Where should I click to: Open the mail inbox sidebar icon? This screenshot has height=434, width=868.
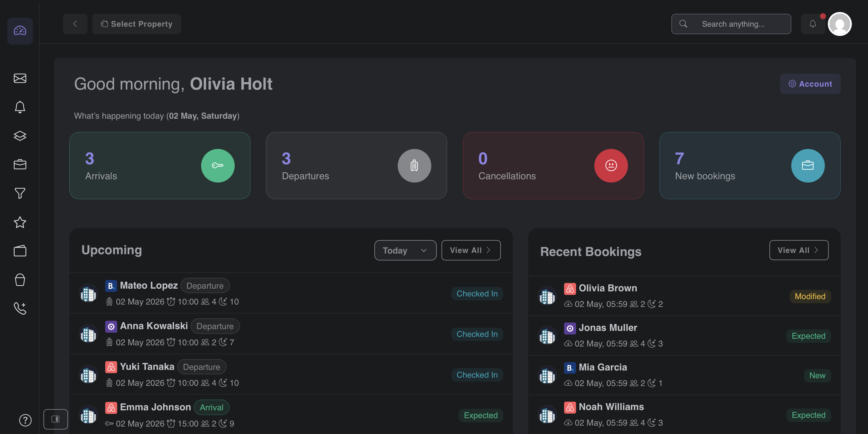click(20, 78)
